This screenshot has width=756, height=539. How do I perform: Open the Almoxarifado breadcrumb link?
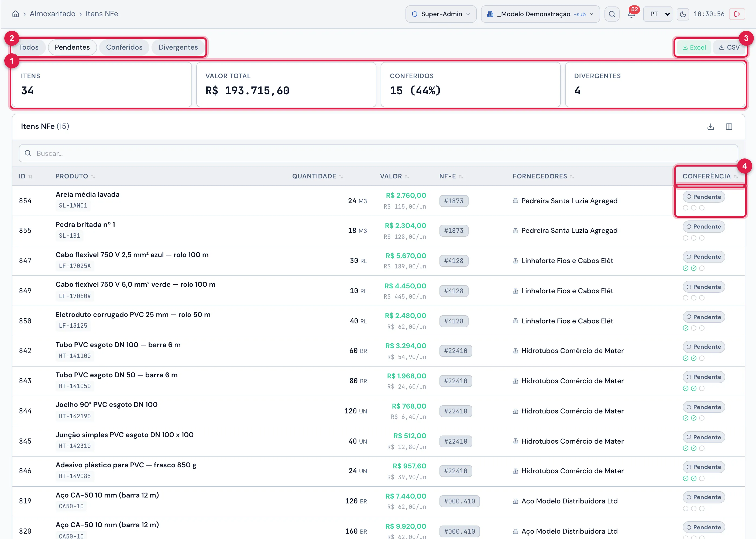(53, 13)
